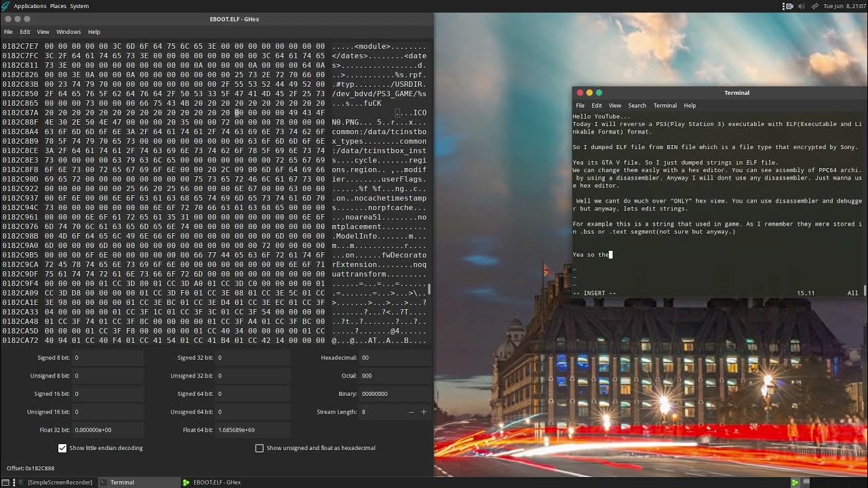Click the GHex window title bar text

235,19
